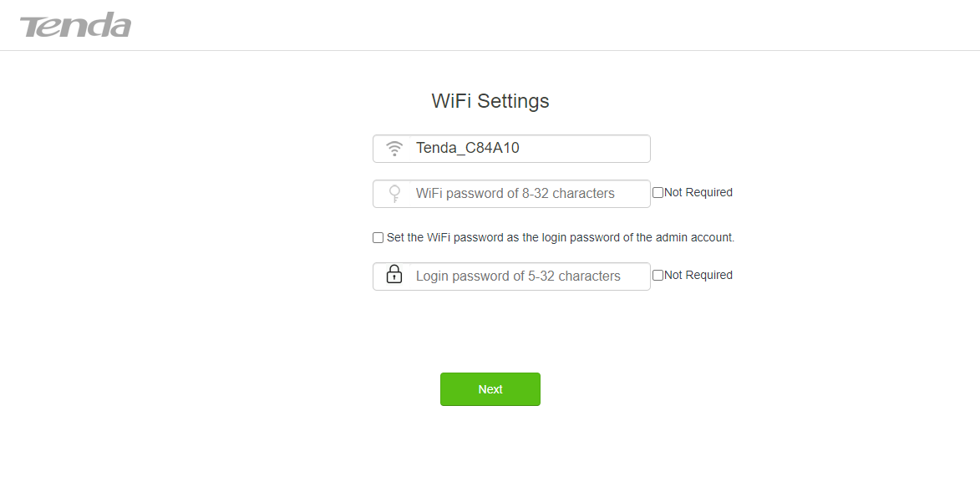The width and height of the screenshot is (980, 492).
Task: Click the Tenda logo in the header
Action: 75,25
